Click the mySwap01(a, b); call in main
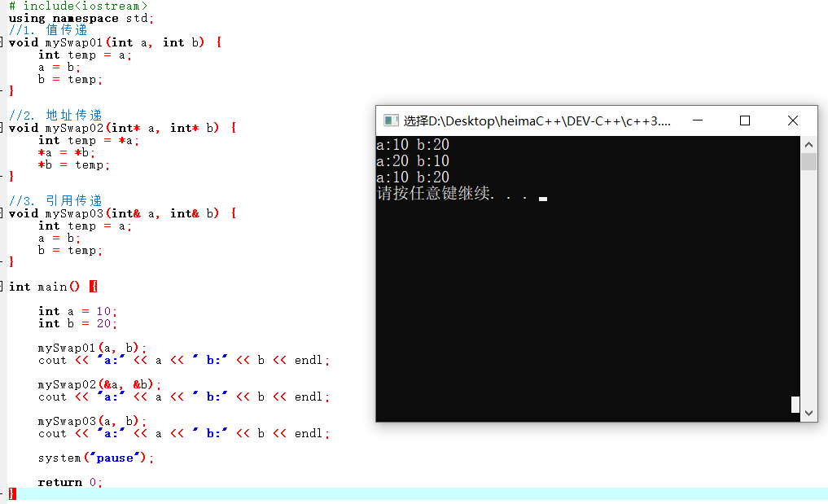 click(92, 348)
